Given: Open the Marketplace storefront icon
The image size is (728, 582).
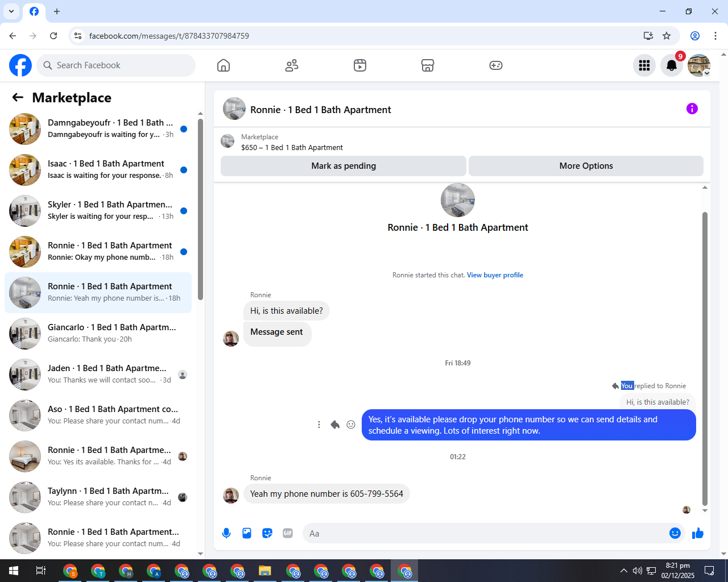Looking at the screenshot, I should tap(428, 65).
